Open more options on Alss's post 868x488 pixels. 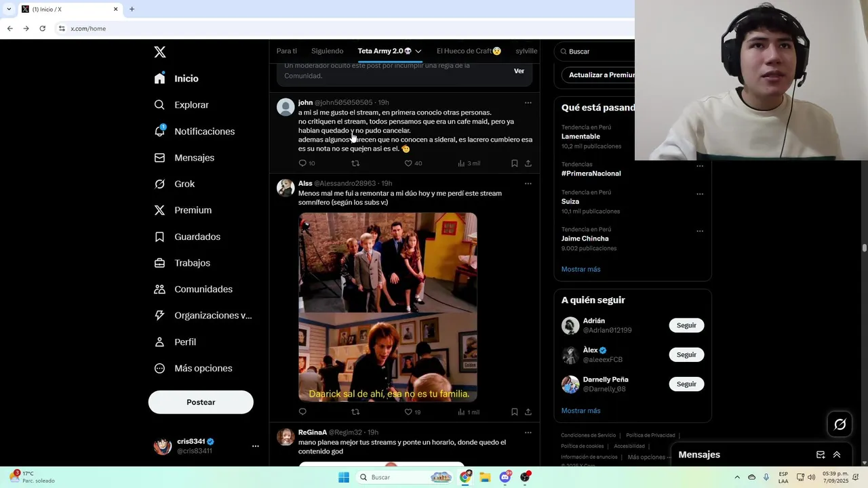(528, 184)
